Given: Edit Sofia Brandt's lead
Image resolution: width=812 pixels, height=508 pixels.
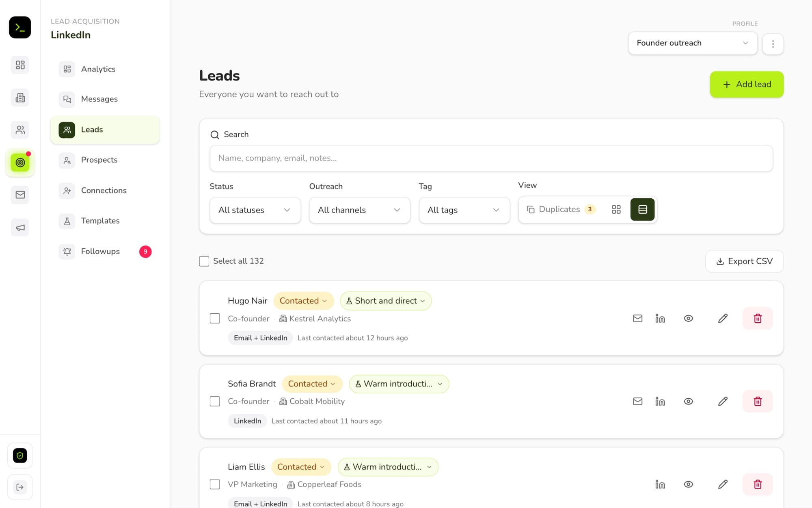Looking at the screenshot, I should [x=723, y=402].
